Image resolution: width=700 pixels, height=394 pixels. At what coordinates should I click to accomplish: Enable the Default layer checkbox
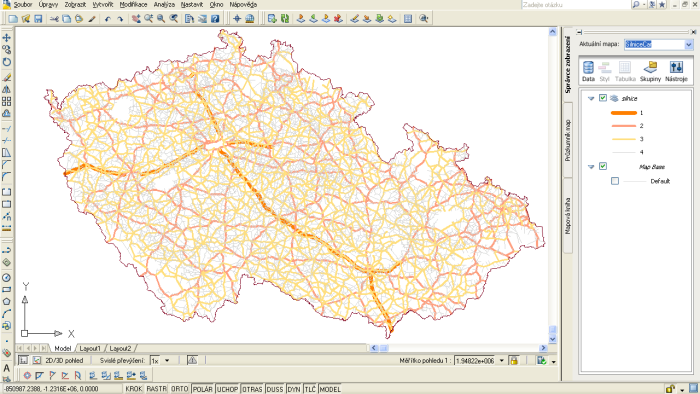(x=615, y=181)
